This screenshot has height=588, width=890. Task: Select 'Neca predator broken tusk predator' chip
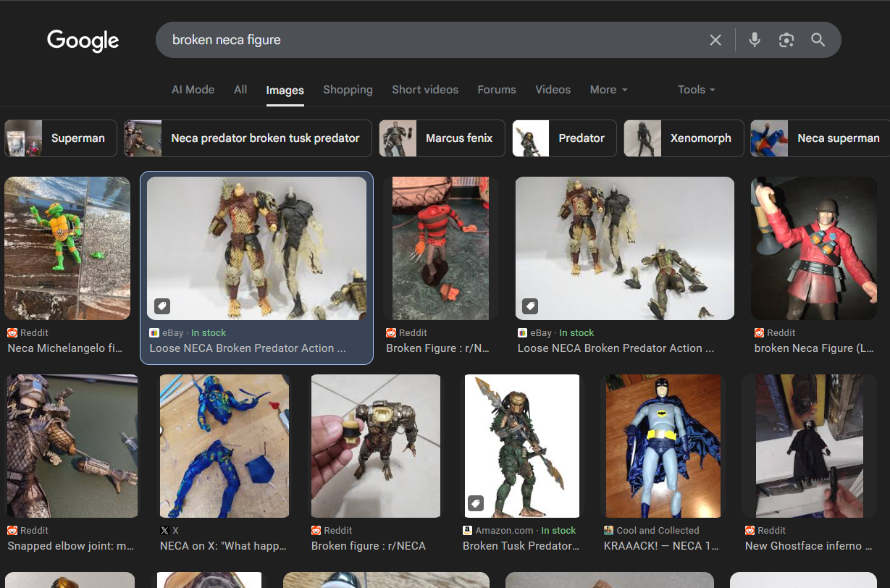[x=248, y=138]
